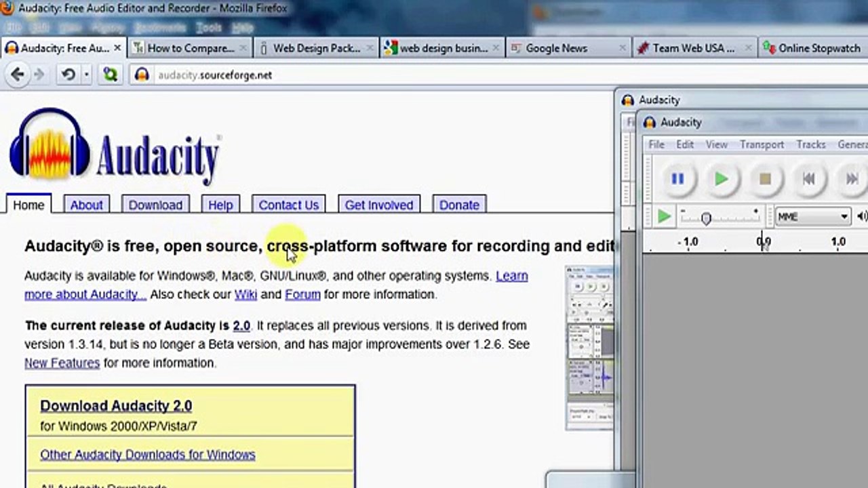Screen dimensions: 868x488
Task: Click the '2.0' current release link
Action: [241, 325]
